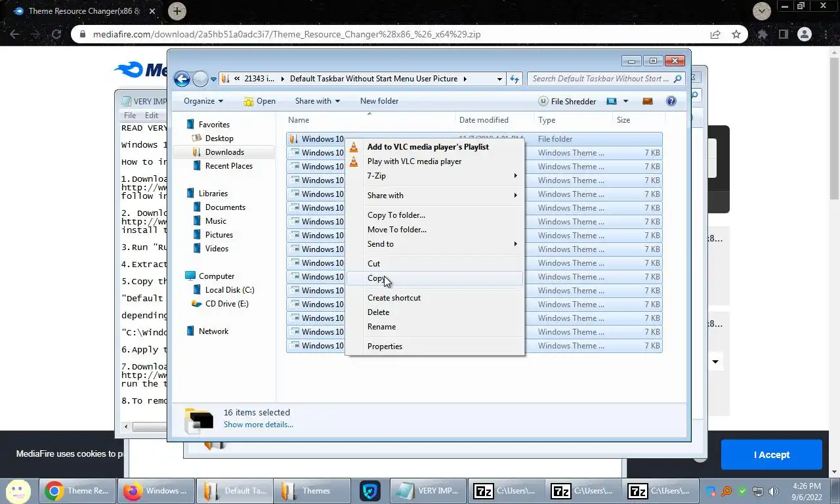Change the view via views icon
The image size is (840, 504).
612,101
